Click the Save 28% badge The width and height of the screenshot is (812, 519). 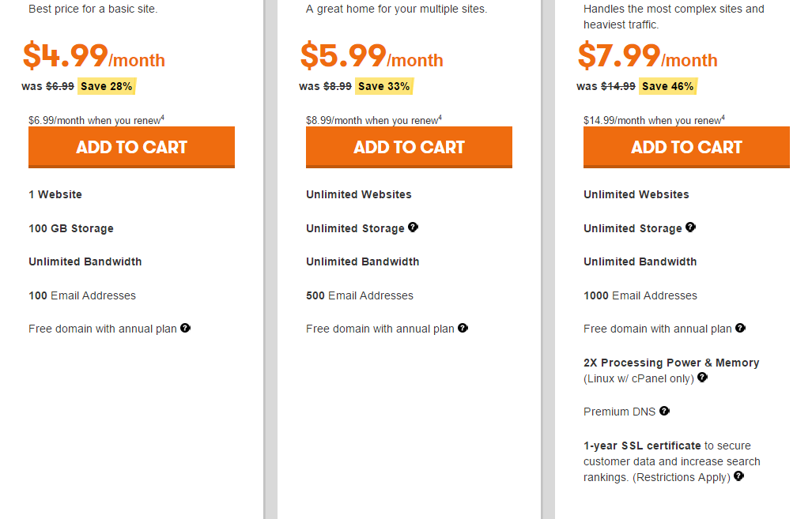pos(105,86)
